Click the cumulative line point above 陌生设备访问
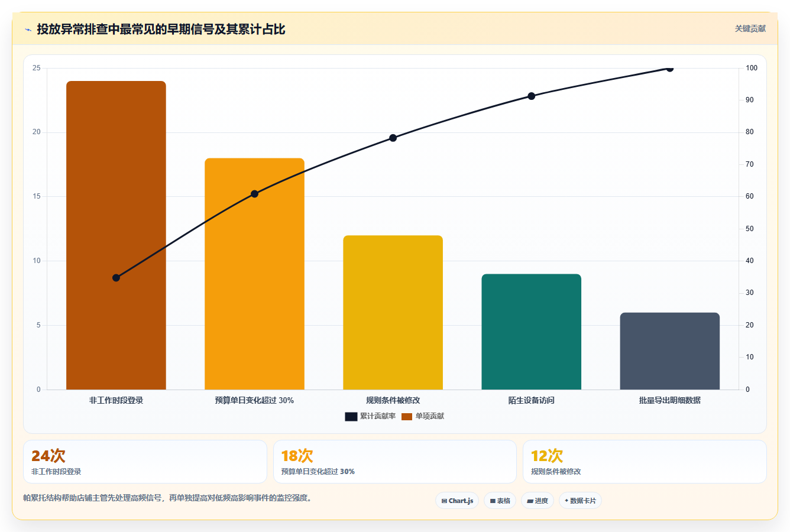The width and height of the screenshot is (790, 532). 531,96
